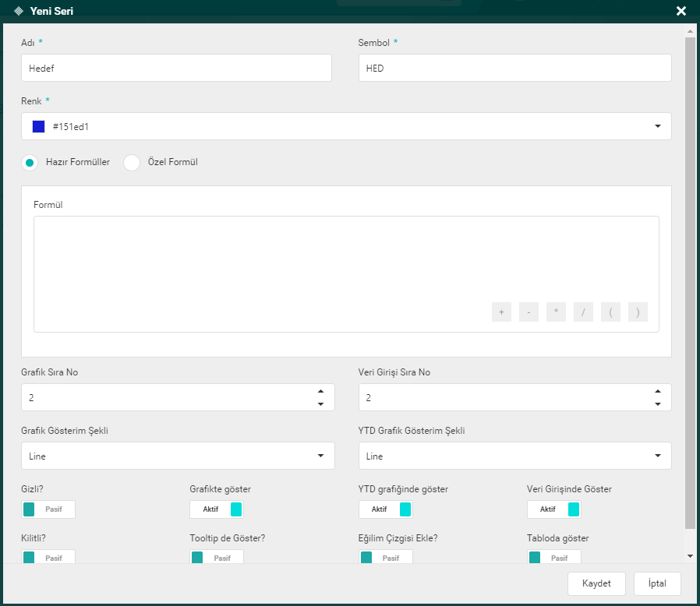The height and width of the screenshot is (606, 700).
Task: Select the Hazır Formüller radio option
Action: pos(30,163)
